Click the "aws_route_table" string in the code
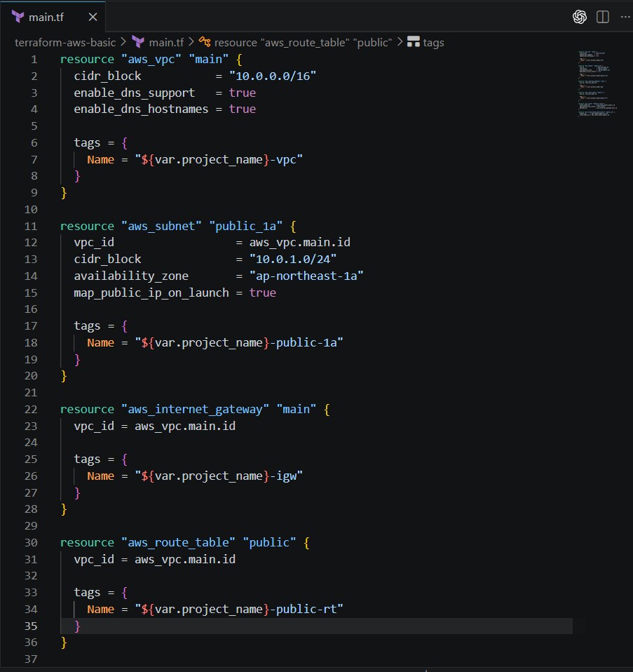The height and width of the screenshot is (672, 633). [x=178, y=542]
